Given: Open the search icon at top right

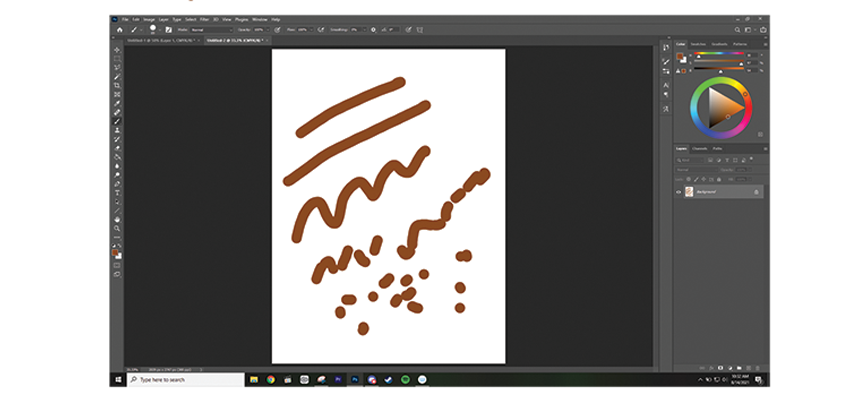Looking at the screenshot, I should coord(737,30).
